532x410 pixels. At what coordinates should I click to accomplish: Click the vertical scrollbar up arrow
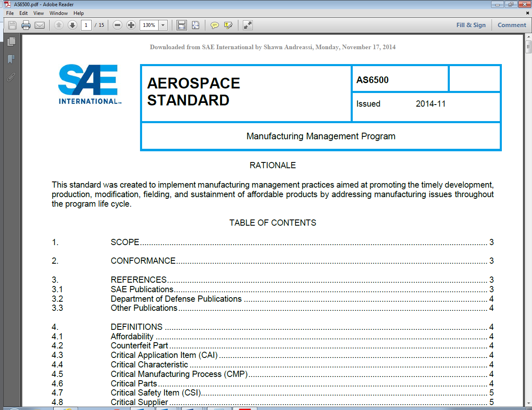528,38
